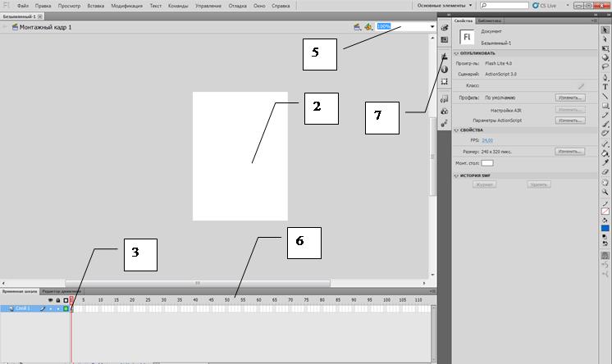Open the Swatches panel icon
Image resolution: width=612 pixels, height=364 pixels.
coord(444,40)
